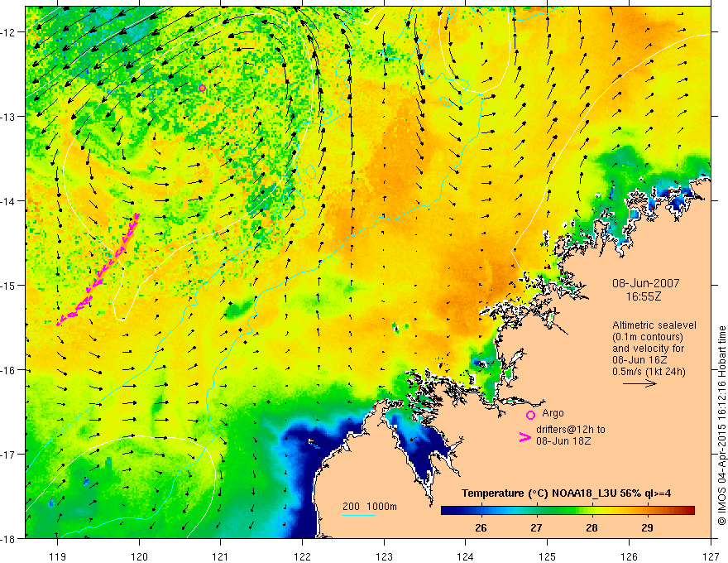
Task: Click the longitude axis label "120"
Action: click(139, 556)
